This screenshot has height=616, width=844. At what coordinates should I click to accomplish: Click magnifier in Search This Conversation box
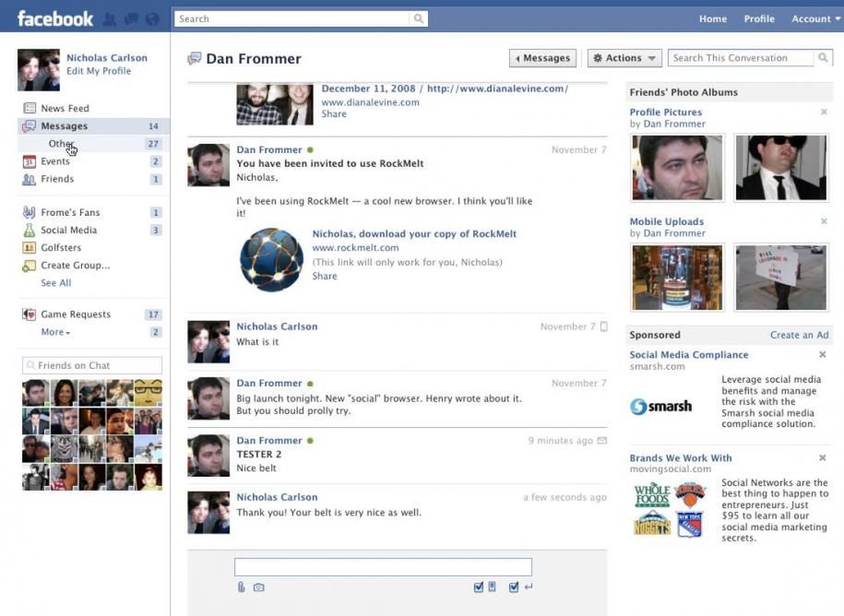pos(823,57)
